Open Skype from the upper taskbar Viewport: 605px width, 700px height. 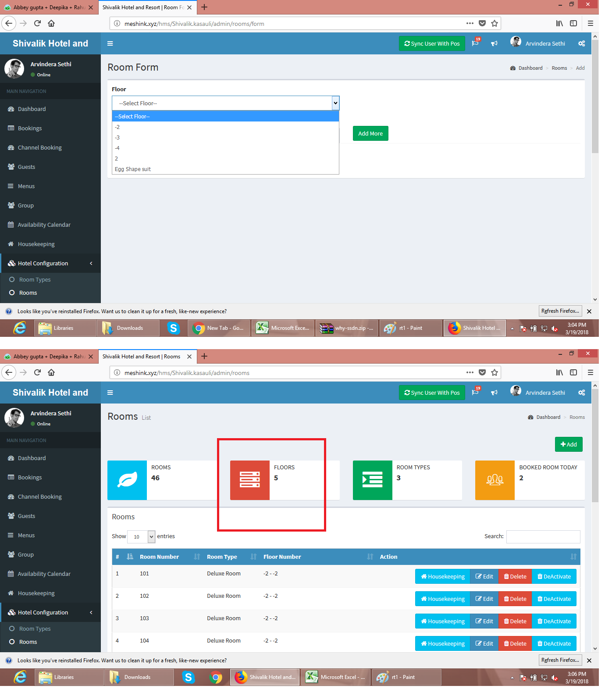[174, 328]
